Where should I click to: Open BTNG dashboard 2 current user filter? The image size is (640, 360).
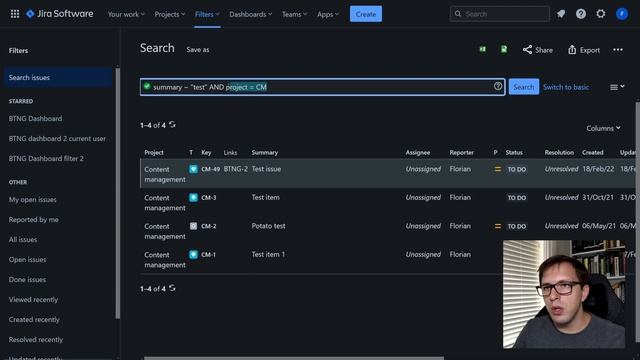point(57,139)
